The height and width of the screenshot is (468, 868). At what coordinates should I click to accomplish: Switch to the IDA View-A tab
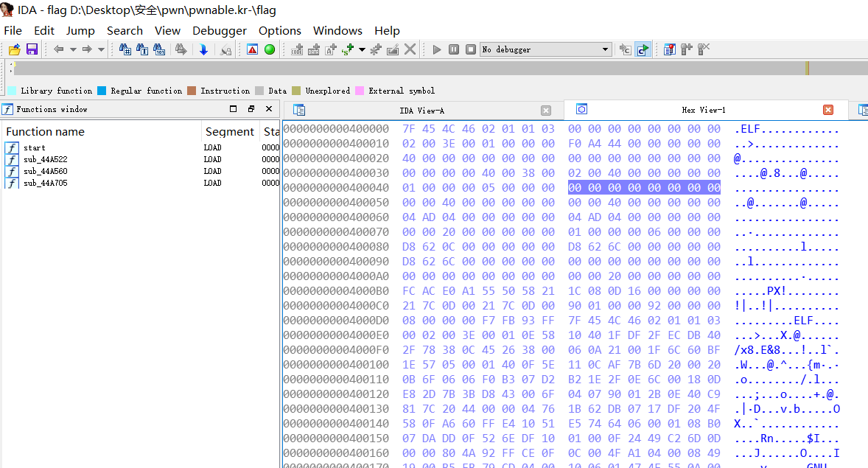(x=421, y=111)
